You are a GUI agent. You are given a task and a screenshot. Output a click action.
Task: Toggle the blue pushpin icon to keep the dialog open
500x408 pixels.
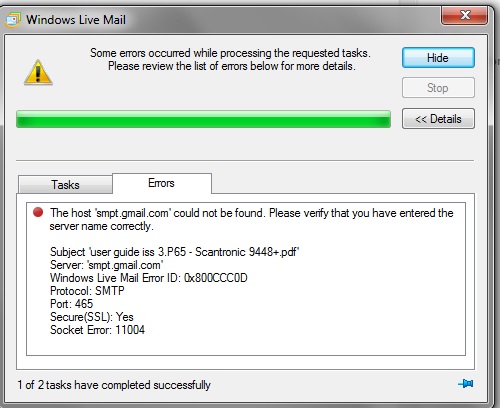[x=466, y=384]
